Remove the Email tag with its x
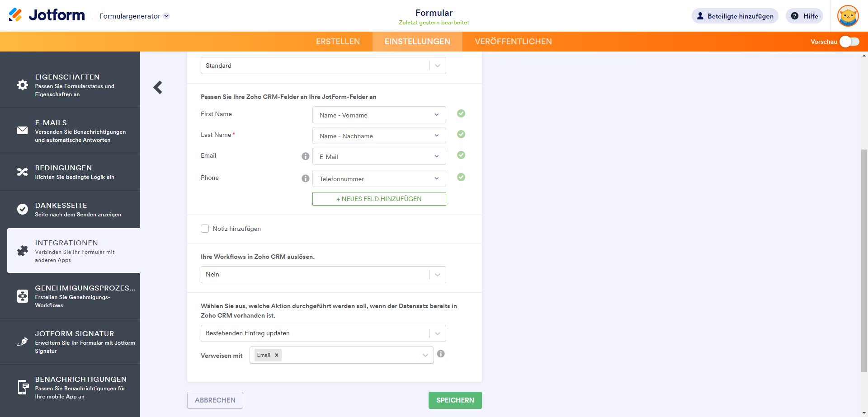 point(277,355)
